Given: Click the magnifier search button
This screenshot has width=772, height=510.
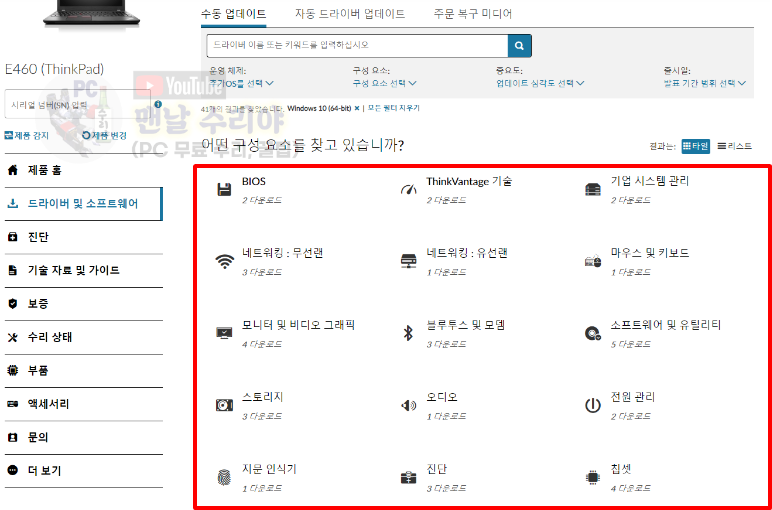Looking at the screenshot, I should point(519,46).
